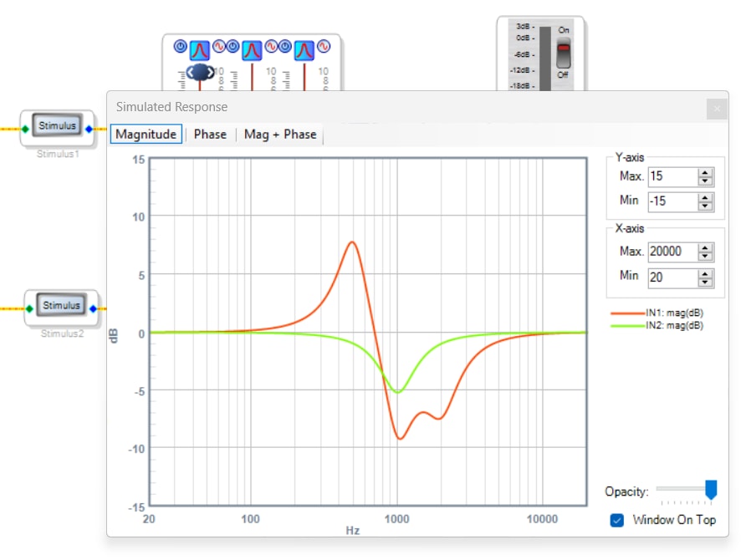The width and height of the screenshot is (746, 560).
Task: Decrease X-axis Min with down arrow
Action: point(705,282)
